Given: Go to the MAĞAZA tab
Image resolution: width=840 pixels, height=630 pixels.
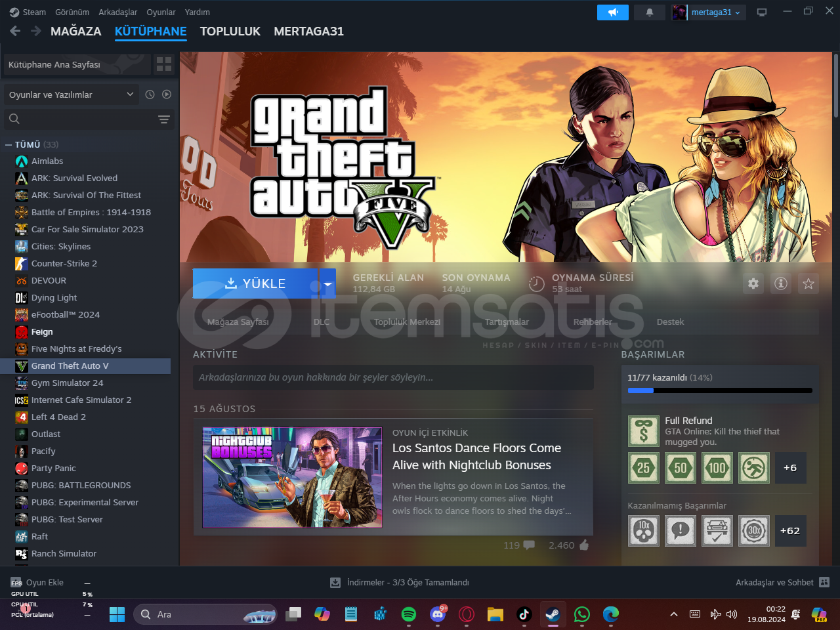Looking at the screenshot, I should click(x=76, y=31).
